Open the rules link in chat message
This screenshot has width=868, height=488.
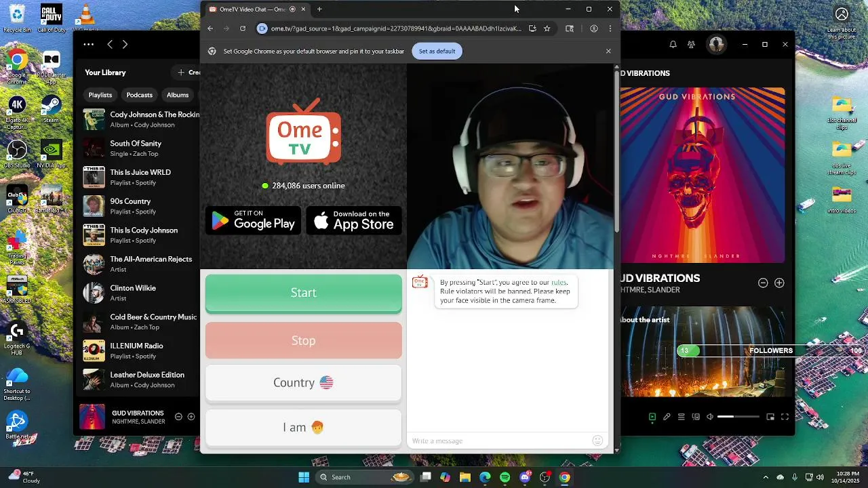[x=559, y=282]
